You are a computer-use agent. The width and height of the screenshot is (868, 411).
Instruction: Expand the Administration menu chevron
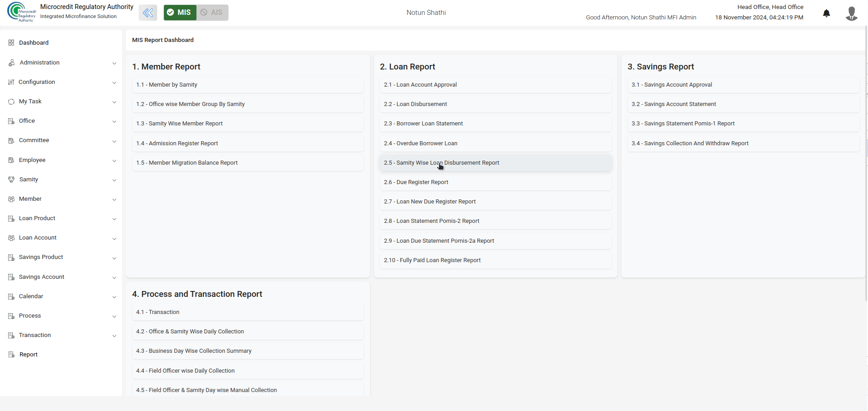[x=114, y=63]
